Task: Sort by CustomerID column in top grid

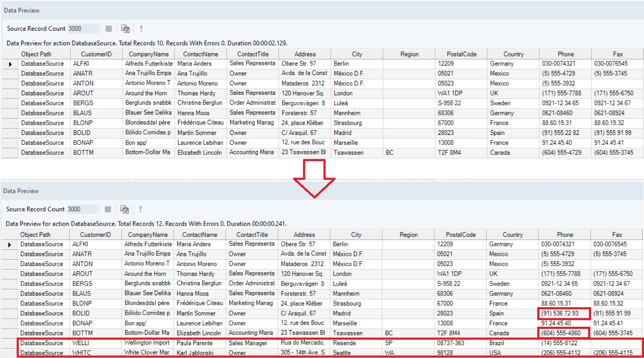Action: click(96, 54)
